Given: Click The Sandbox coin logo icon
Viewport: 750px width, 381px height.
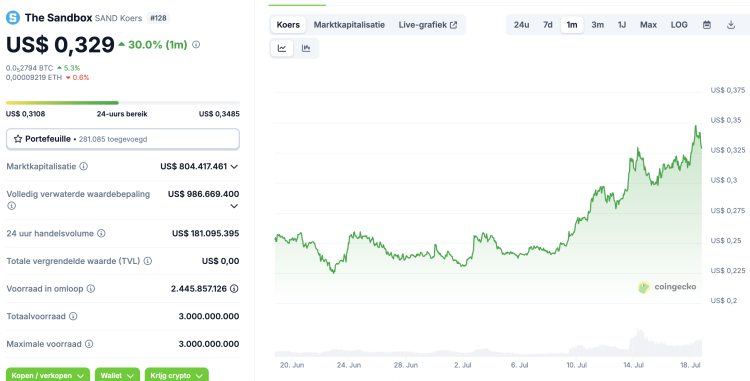Looking at the screenshot, I should click(x=12, y=18).
